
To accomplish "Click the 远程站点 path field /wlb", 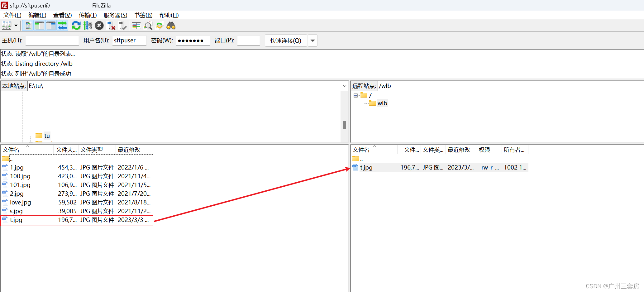I will (510, 86).
